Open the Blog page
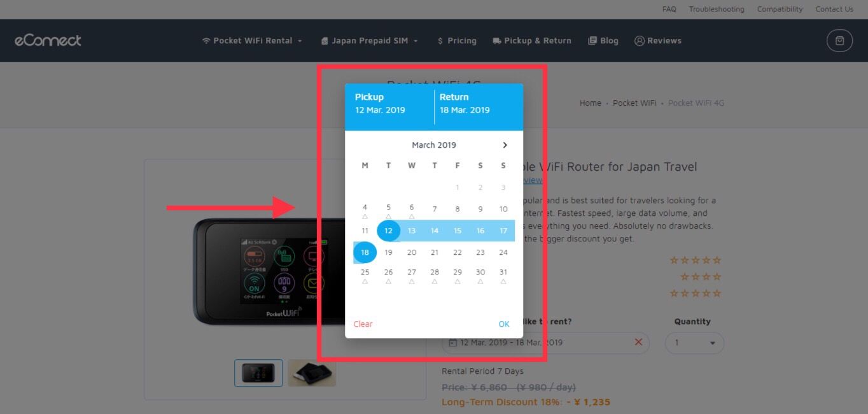This screenshot has height=414, width=868. coord(603,41)
